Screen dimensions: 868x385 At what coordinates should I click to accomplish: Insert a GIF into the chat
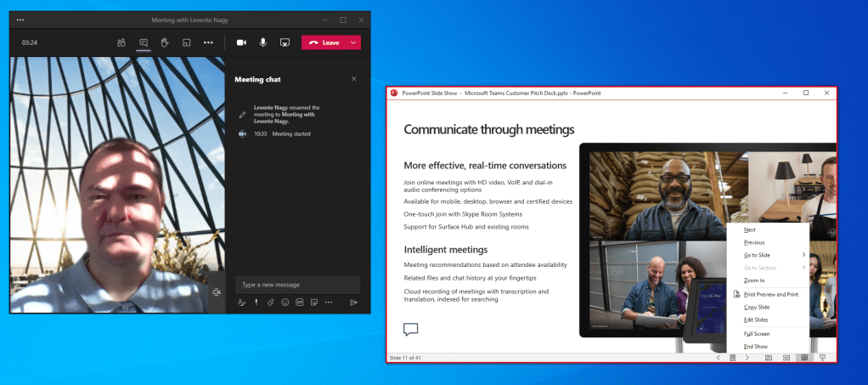coord(299,302)
